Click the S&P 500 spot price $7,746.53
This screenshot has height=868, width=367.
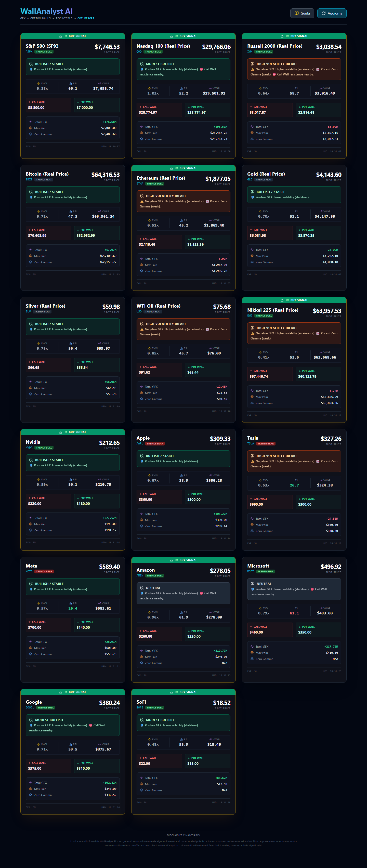(x=107, y=47)
